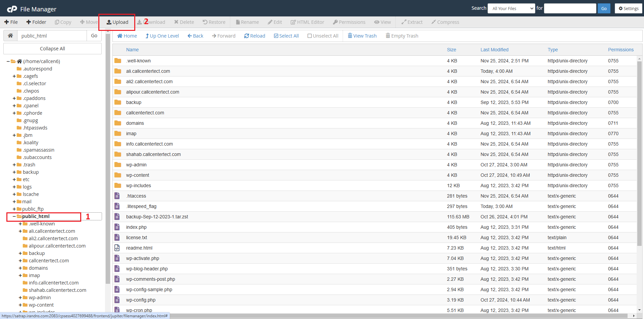
Task: Click Unselect All checkbox button
Action: click(x=323, y=36)
